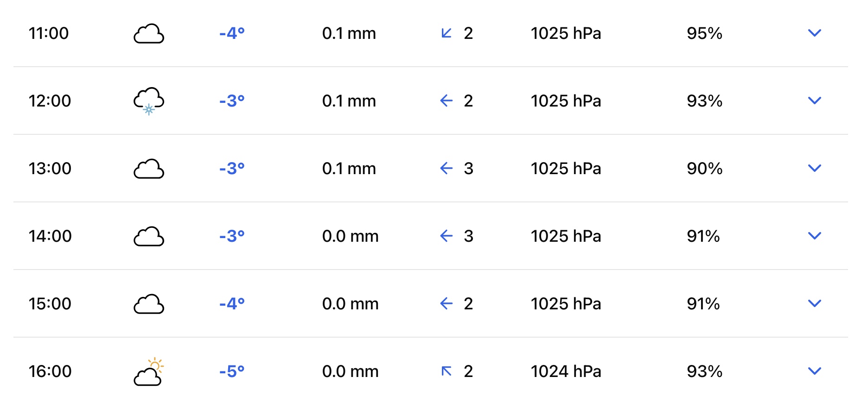Click the partly sunny icon at 16:00

point(149,372)
